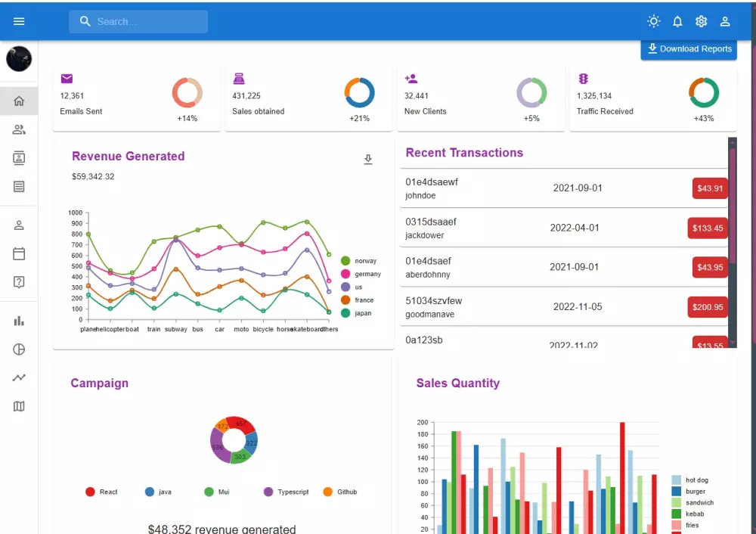Collapse the sidebar with the hamburger icon
756x534 pixels.
(x=20, y=20)
